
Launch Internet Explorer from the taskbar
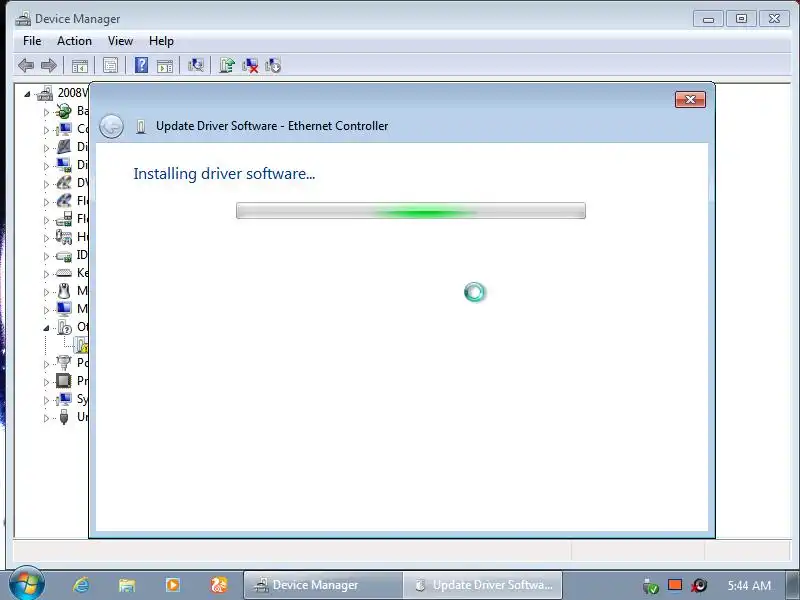(81, 585)
